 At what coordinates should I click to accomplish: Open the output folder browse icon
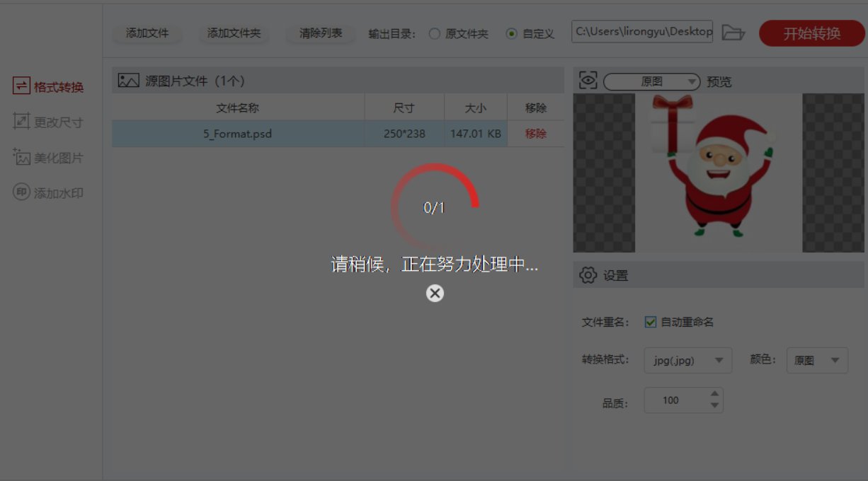(x=733, y=32)
